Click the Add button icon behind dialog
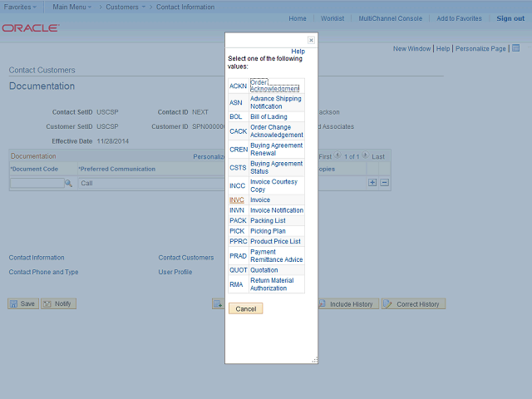Image resolution: width=532 pixels, height=399 pixels. [x=218, y=304]
